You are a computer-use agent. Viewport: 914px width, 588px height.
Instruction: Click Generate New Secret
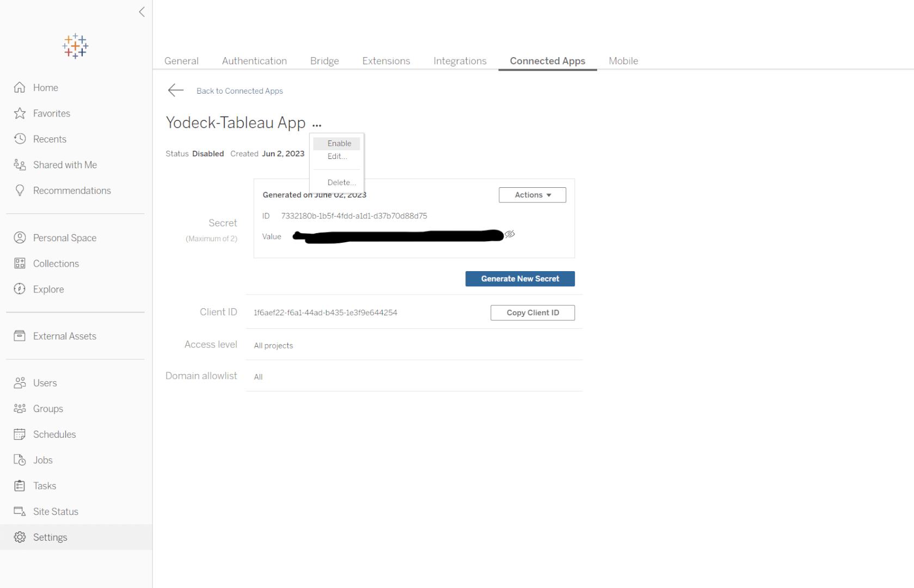tap(519, 278)
